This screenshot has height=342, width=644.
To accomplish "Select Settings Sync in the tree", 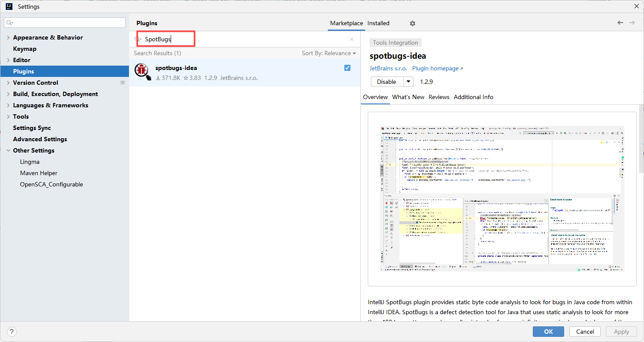I will [x=32, y=128].
